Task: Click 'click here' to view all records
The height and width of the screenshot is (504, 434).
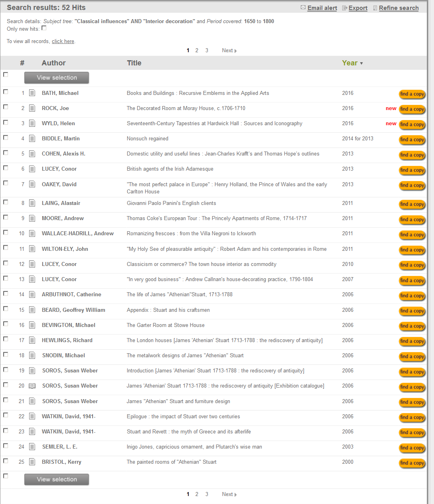Action: coord(63,41)
